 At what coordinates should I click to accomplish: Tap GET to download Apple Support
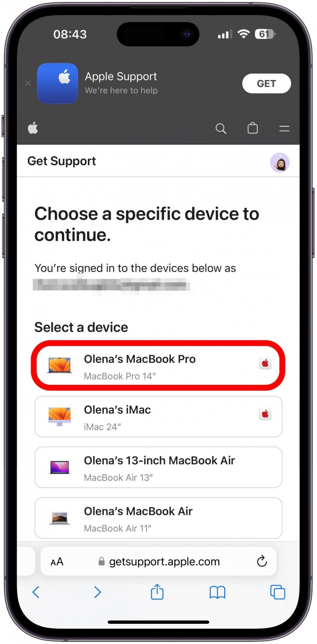point(266,83)
